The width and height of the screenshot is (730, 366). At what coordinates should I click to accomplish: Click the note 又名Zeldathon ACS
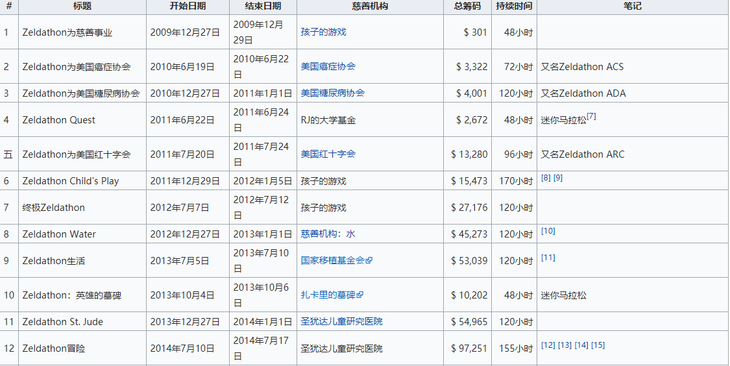pyautogui.click(x=582, y=67)
